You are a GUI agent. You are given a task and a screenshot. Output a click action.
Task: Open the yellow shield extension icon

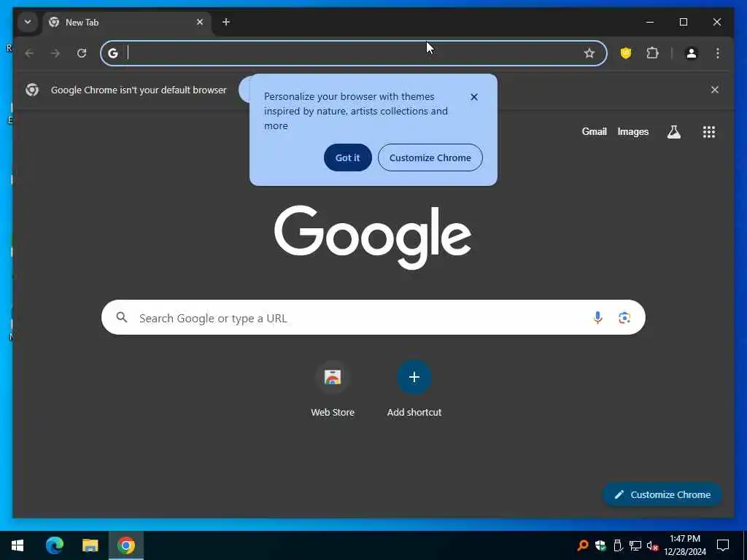(x=626, y=53)
